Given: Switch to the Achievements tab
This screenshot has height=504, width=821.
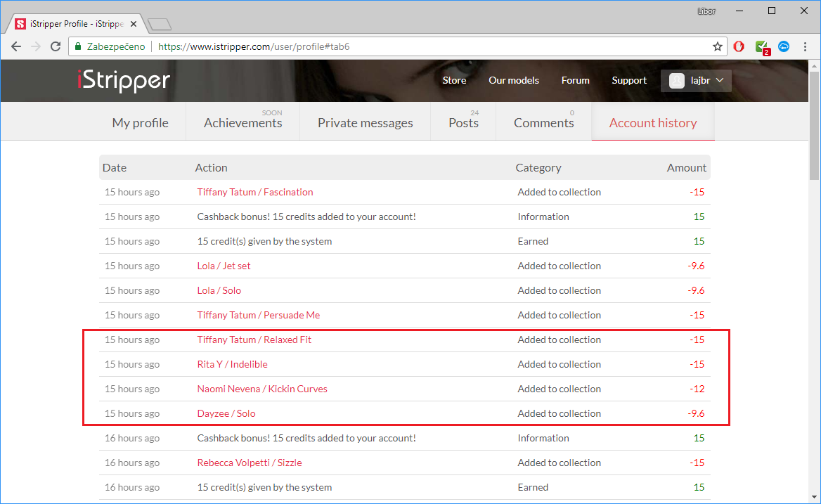Looking at the screenshot, I should pos(243,122).
